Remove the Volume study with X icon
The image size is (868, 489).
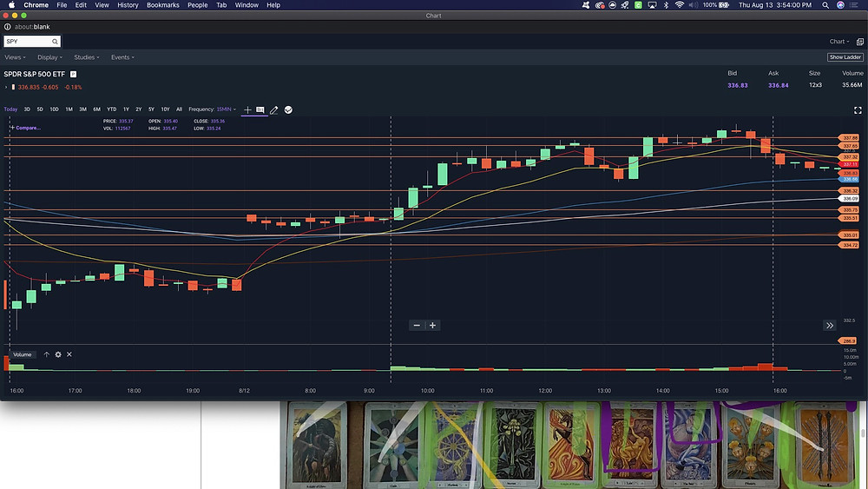(x=69, y=354)
